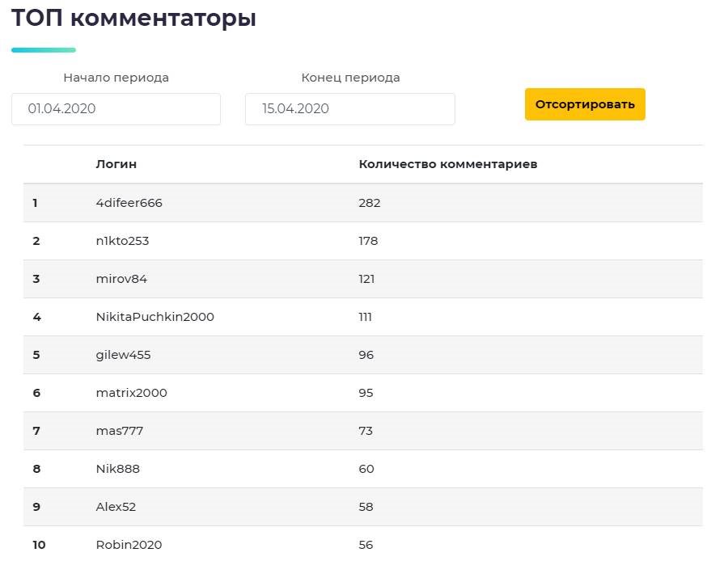Select the Логин column header
The image size is (728, 561).
point(116,164)
